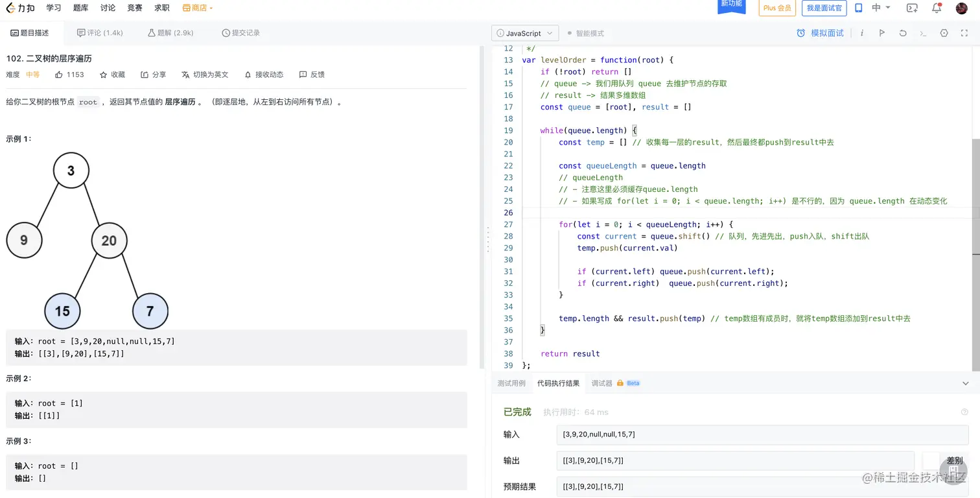The width and height of the screenshot is (980, 498).
Task: Click the 差别 diff button
Action: (954, 460)
